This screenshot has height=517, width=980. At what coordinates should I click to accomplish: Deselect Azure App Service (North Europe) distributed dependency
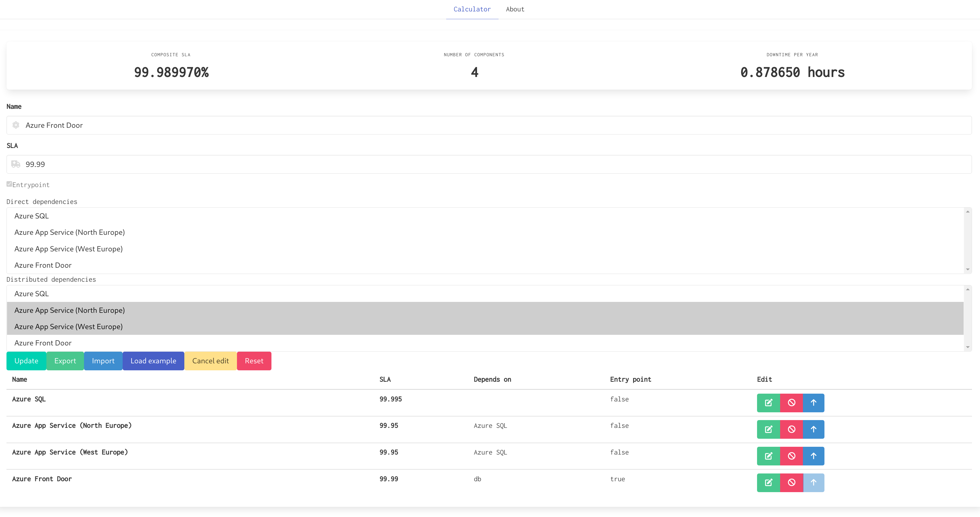pyautogui.click(x=70, y=310)
